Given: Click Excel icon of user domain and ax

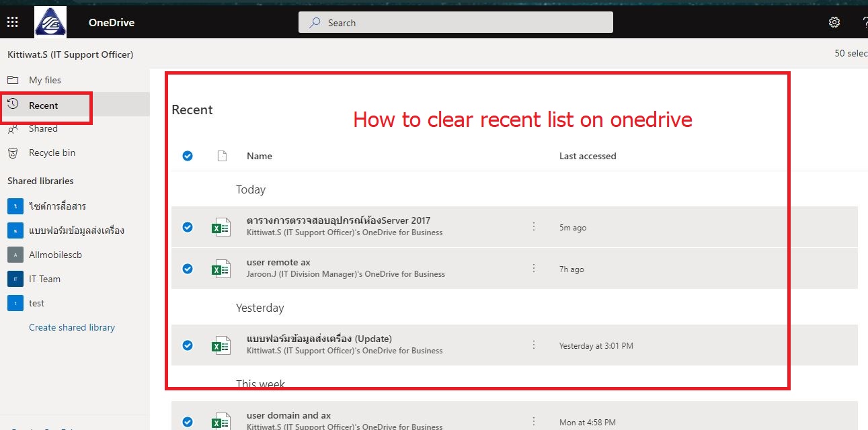Looking at the screenshot, I should [221, 422].
